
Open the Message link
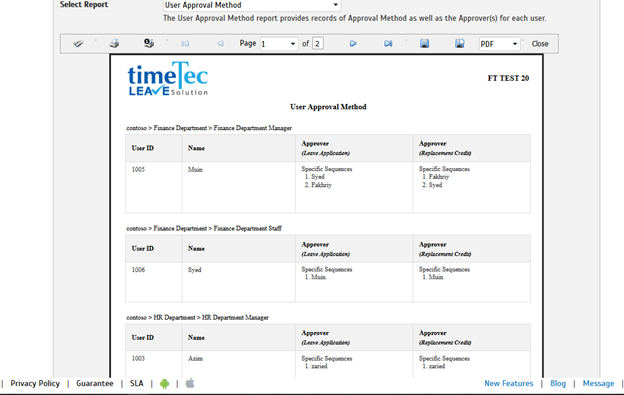click(x=598, y=383)
